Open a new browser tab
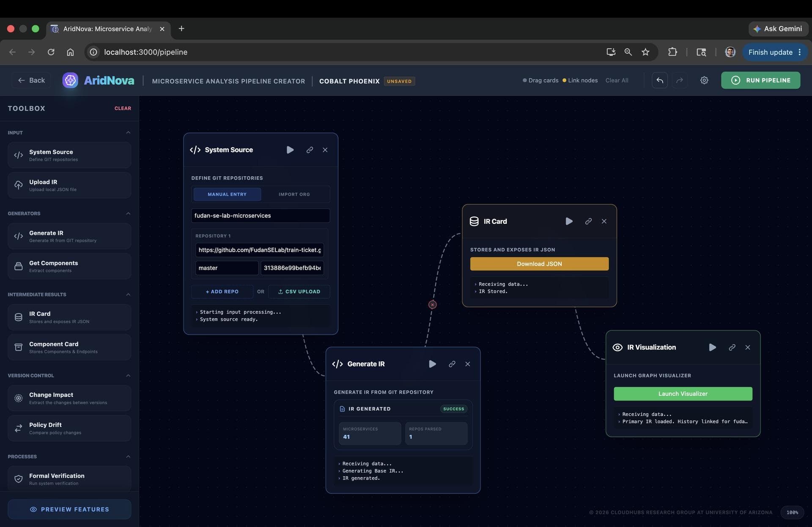The height and width of the screenshot is (527, 812). [181, 28]
